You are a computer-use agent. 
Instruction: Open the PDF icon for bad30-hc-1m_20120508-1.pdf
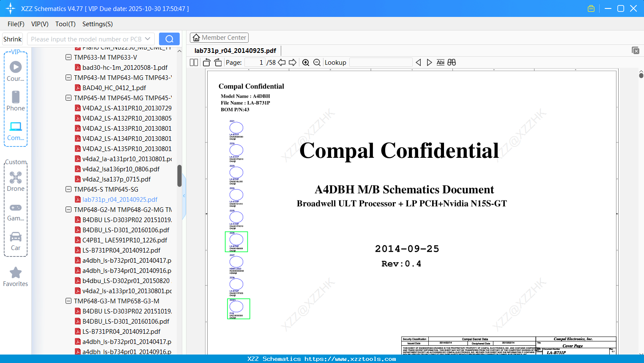(x=78, y=67)
